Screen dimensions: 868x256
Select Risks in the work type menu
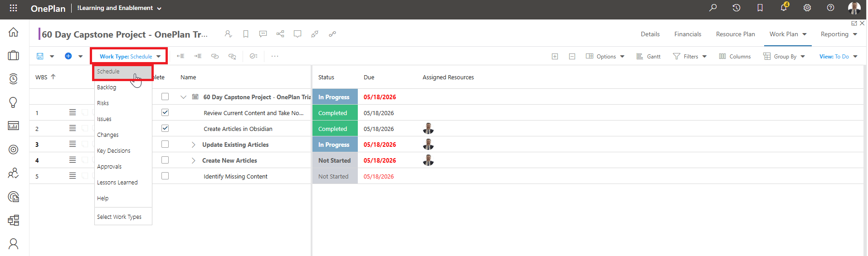pyautogui.click(x=123, y=103)
